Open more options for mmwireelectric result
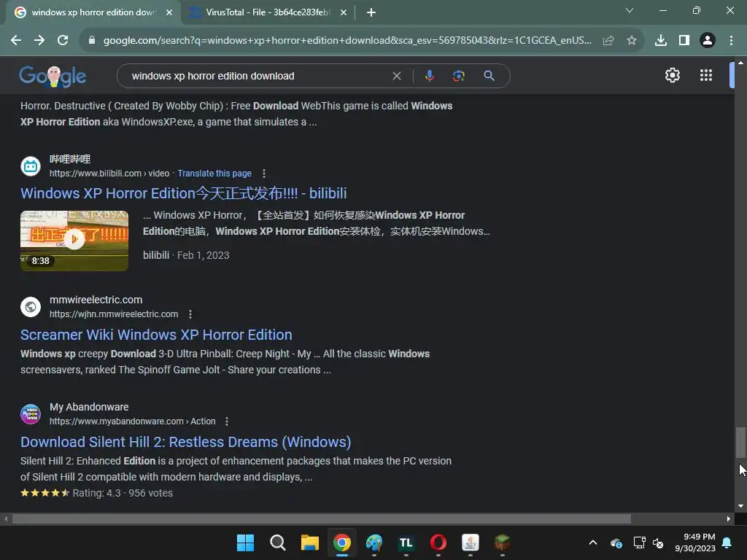The height and width of the screenshot is (560, 747). 190,314
